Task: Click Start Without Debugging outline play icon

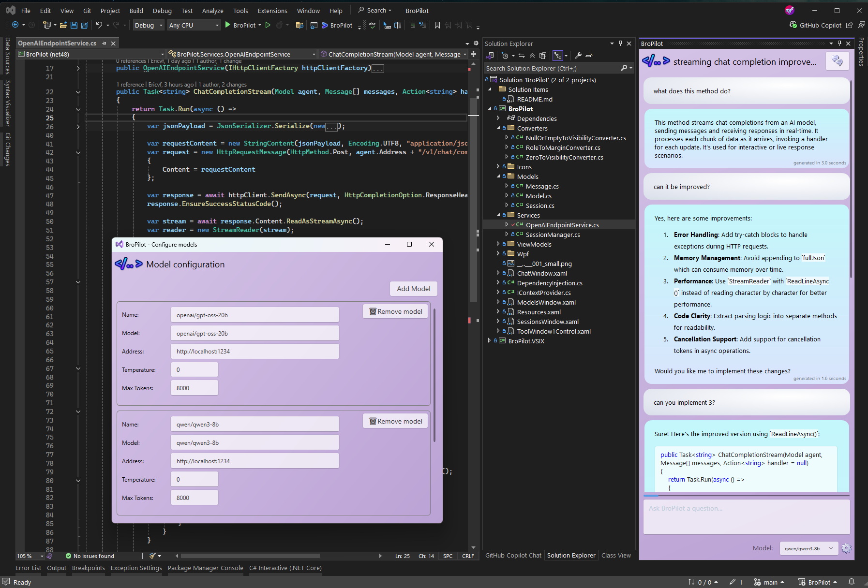Action: click(x=268, y=25)
